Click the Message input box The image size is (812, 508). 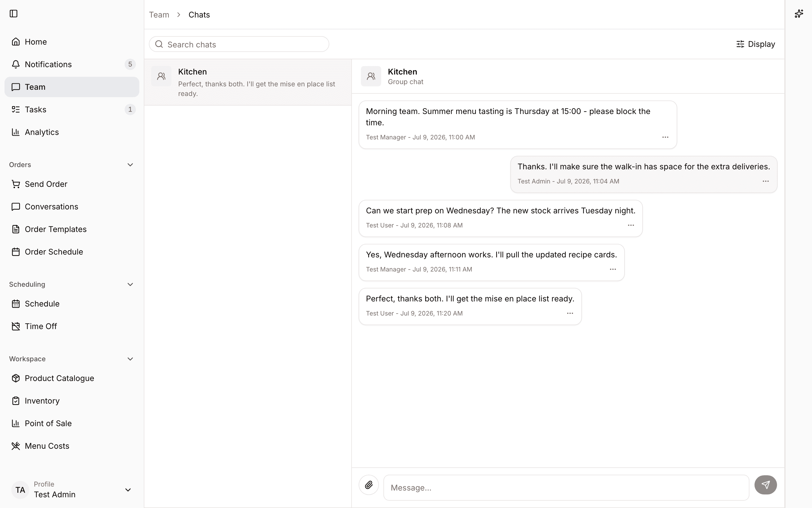pyautogui.click(x=566, y=487)
